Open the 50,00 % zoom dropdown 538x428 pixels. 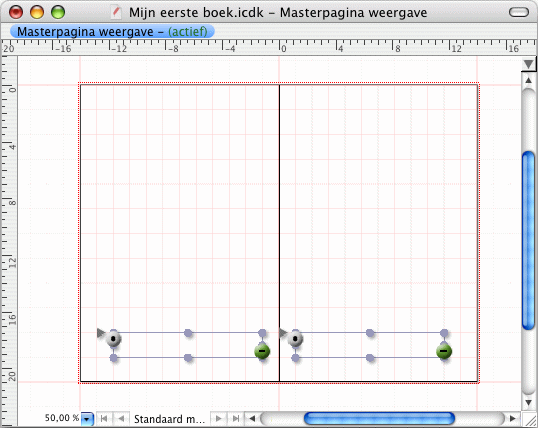pyautogui.click(x=87, y=419)
